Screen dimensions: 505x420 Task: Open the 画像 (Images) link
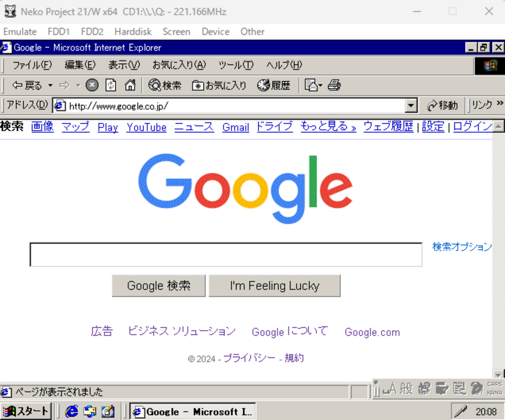click(x=42, y=127)
